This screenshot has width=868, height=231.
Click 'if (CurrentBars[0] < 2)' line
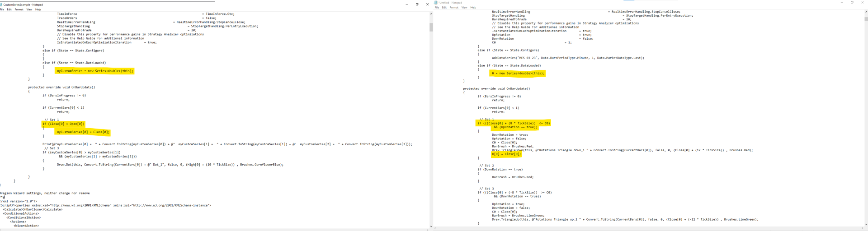(63, 108)
